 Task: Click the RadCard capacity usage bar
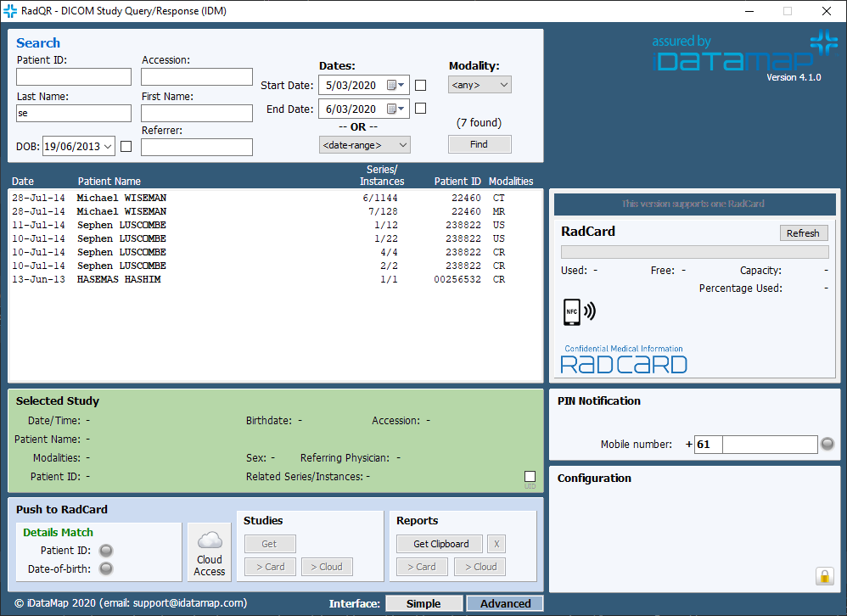[694, 252]
